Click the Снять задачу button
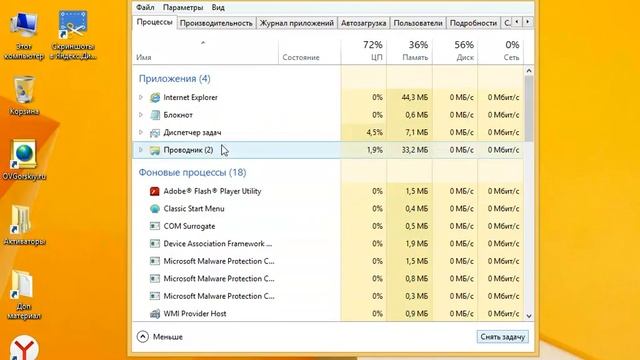The image size is (640, 360). 502,337
